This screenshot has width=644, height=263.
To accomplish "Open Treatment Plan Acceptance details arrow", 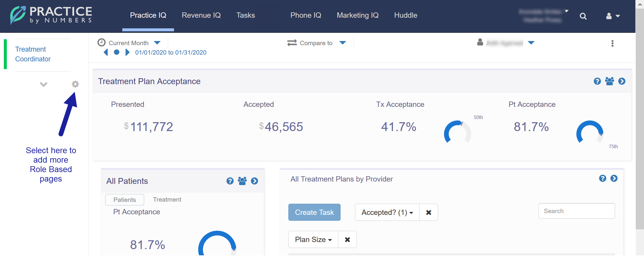I will (622, 81).
